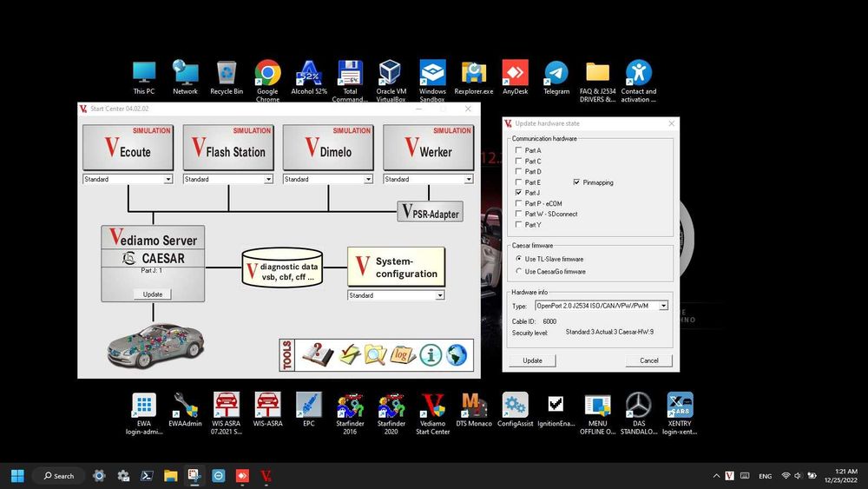Expand the Flash Station Standard dropdown

[268, 180]
